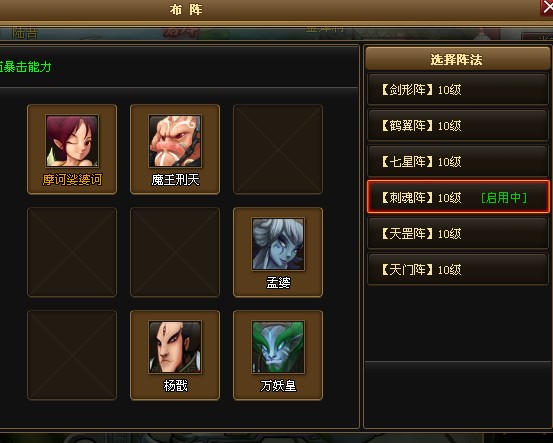Click the 摩诃娑婆诃 name label

click(x=72, y=180)
